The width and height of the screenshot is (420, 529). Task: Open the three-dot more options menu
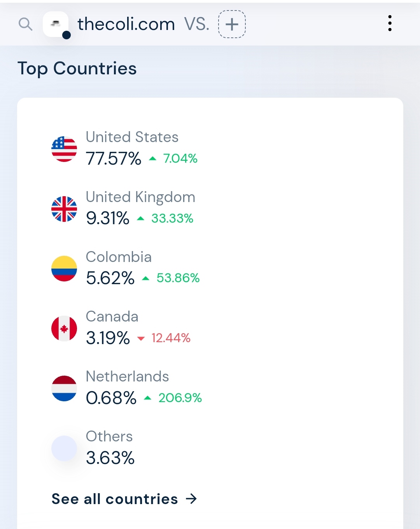coord(390,23)
